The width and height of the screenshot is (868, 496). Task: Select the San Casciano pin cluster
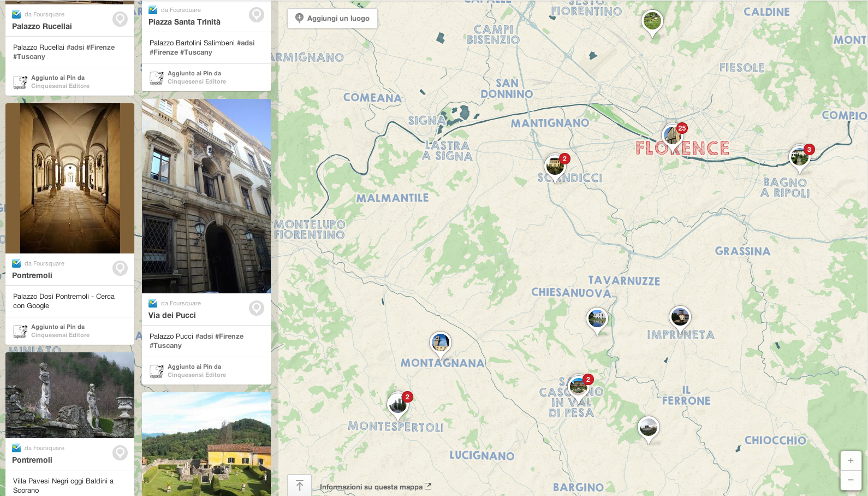[578, 387]
